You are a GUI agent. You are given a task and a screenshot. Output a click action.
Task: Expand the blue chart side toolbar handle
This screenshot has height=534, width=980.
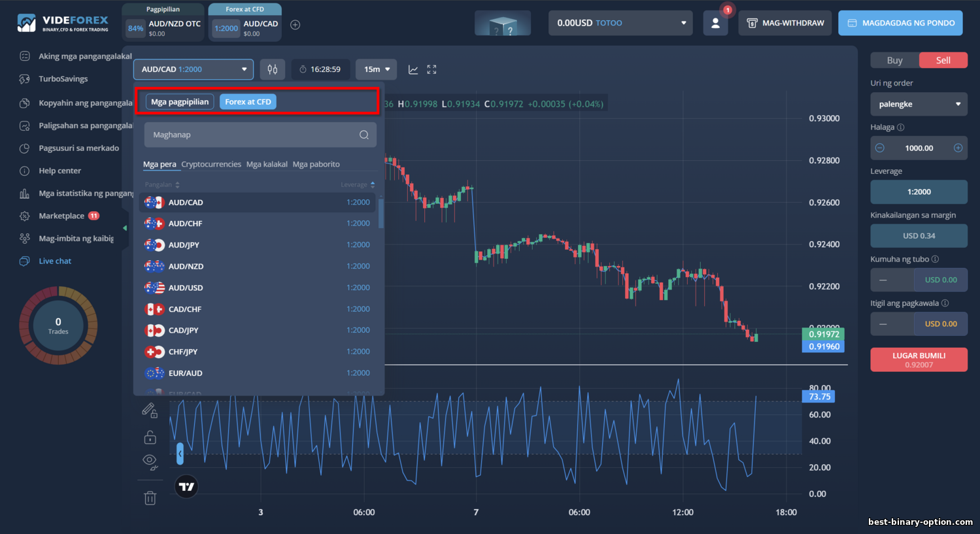tap(180, 454)
